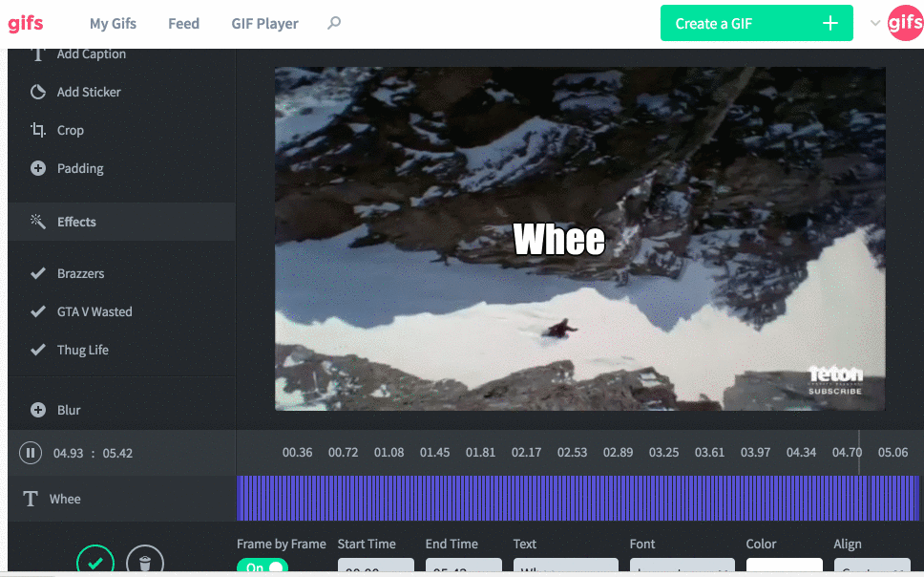924x577 pixels.
Task: Confirm caption with green checkmark icon
Action: tap(95, 563)
